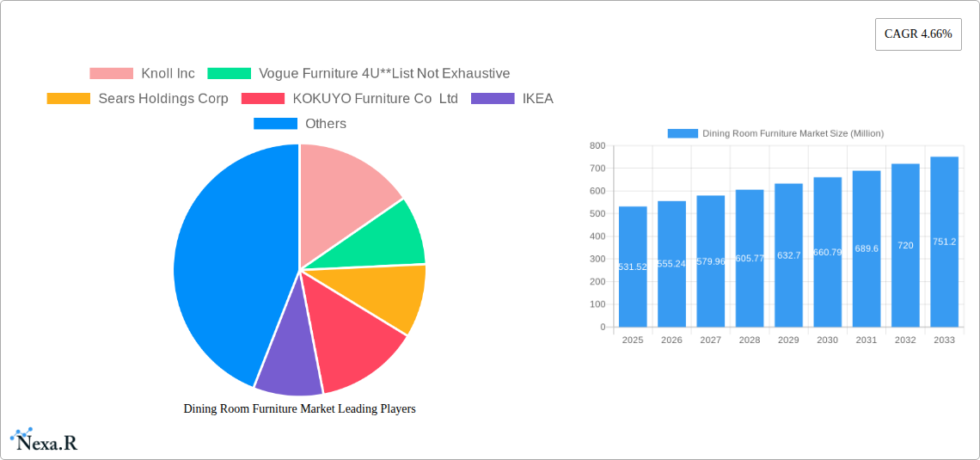Click the 2030 bar showing 660.79

[828, 252]
